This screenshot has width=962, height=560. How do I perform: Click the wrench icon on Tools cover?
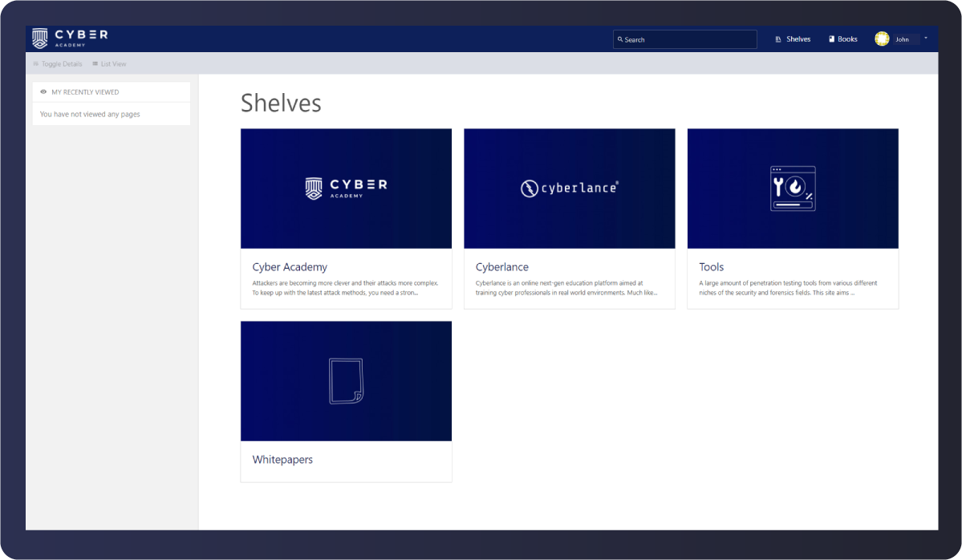pos(778,188)
